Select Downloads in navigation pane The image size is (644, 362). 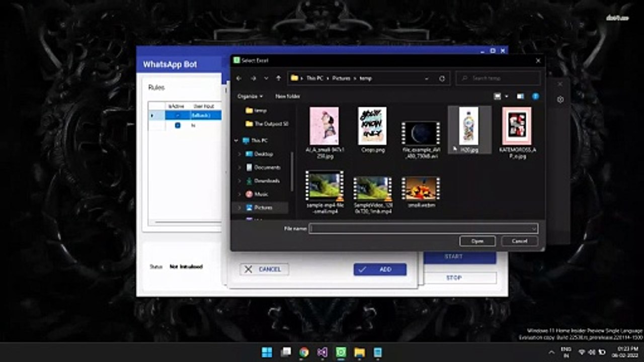pyautogui.click(x=263, y=180)
